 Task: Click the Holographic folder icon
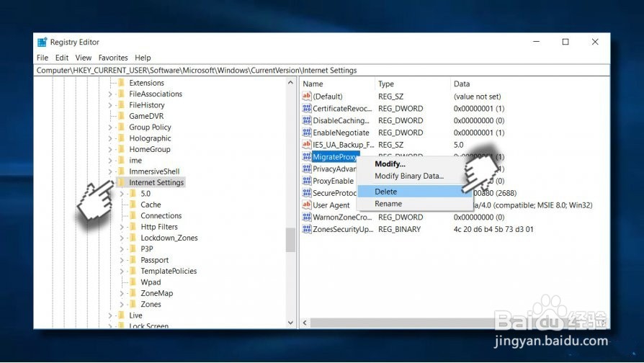tap(121, 138)
